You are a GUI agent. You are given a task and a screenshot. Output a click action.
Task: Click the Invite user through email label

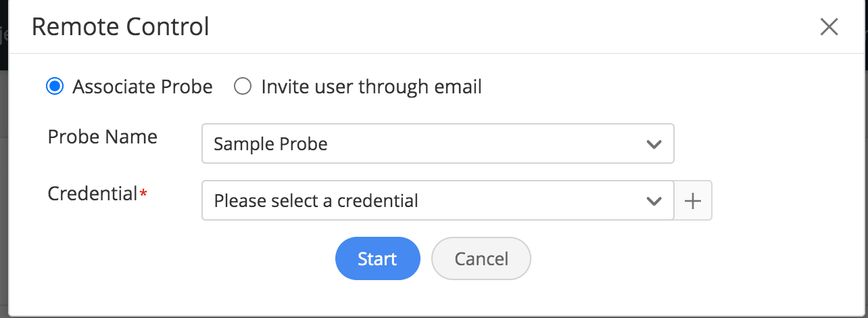(371, 87)
